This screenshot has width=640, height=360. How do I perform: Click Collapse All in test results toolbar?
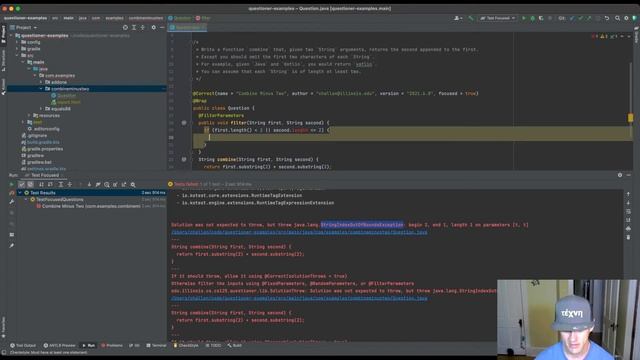69,184
